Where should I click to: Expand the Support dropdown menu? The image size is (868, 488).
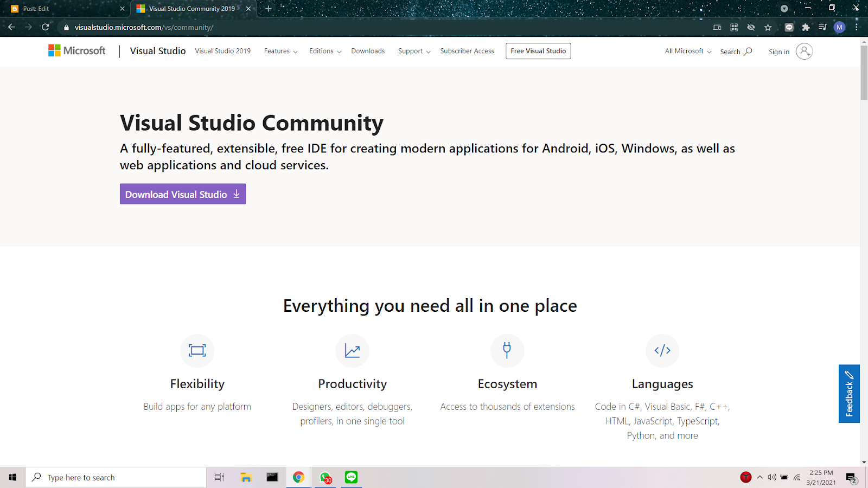pos(414,51)
